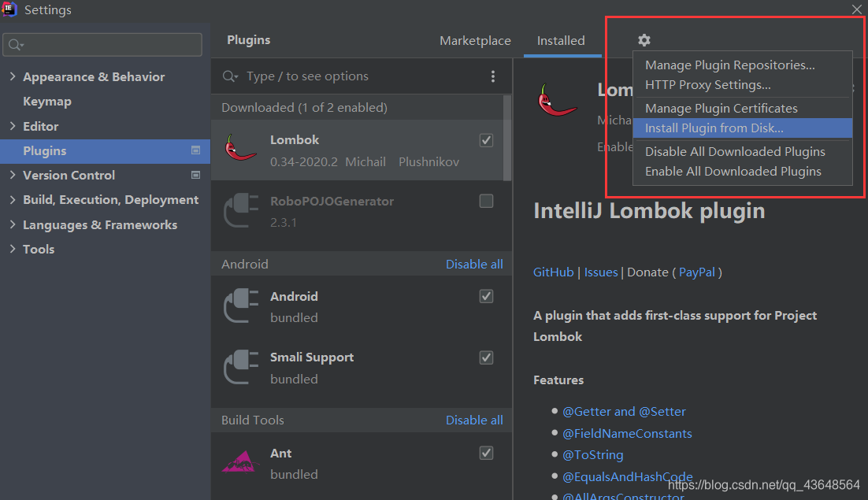Open the @ToString link
This screenshot has height=500, width=868.
593,455
